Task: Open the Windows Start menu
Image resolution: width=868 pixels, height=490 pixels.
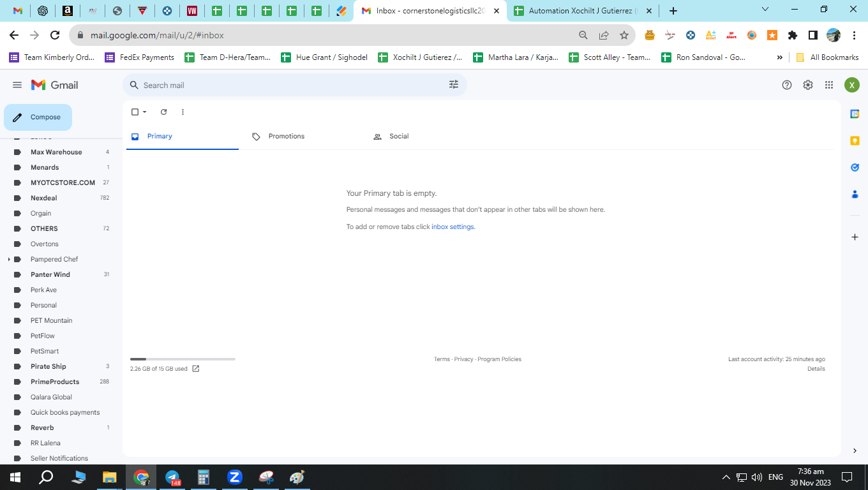Action: click(15, 477)
